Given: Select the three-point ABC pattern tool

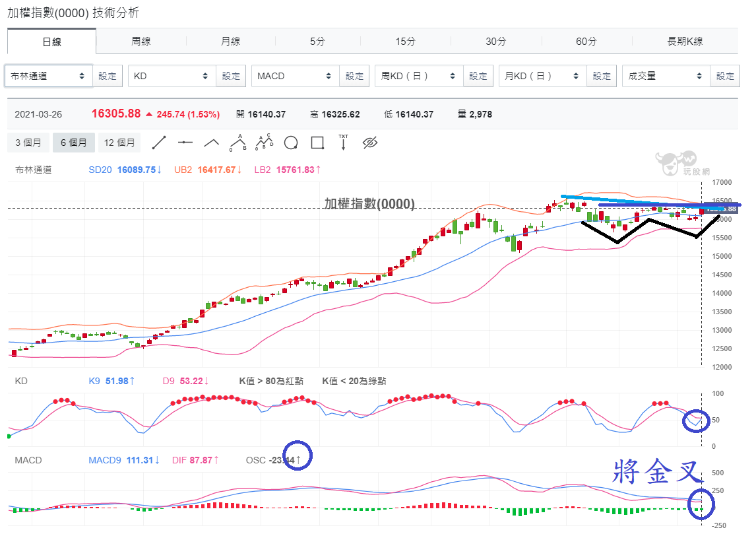Looking at the screenshot, I should [x=238, y=143].
